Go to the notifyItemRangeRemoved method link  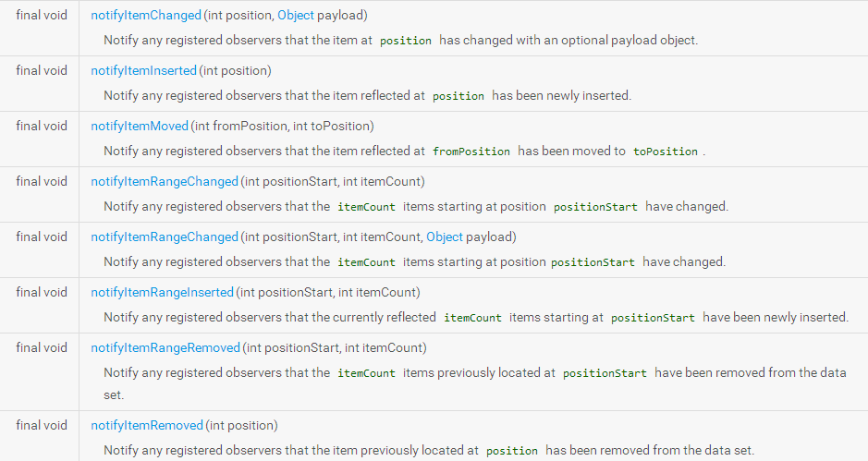pos(165,348)
